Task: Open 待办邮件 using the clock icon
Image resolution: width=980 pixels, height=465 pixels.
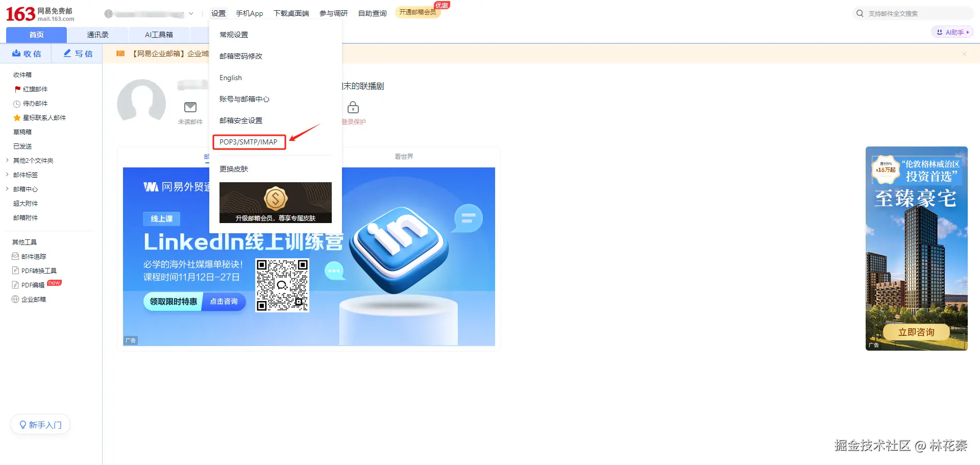Action: 17,103
